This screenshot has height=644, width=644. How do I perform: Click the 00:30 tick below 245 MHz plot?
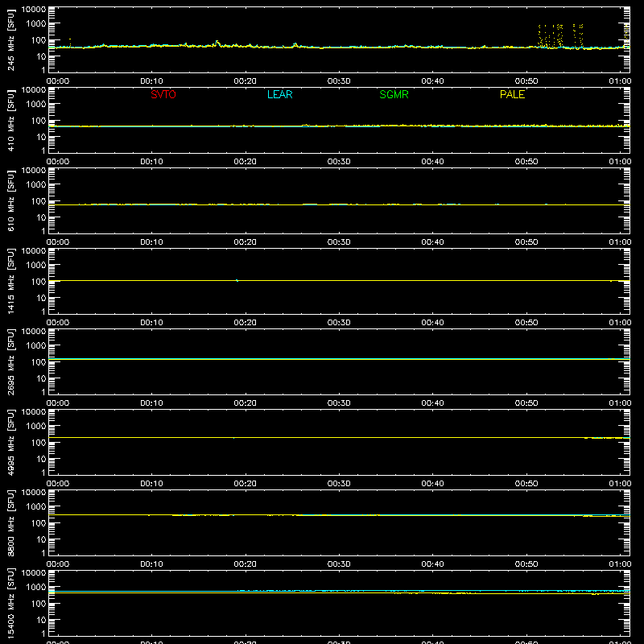point(339,81)
